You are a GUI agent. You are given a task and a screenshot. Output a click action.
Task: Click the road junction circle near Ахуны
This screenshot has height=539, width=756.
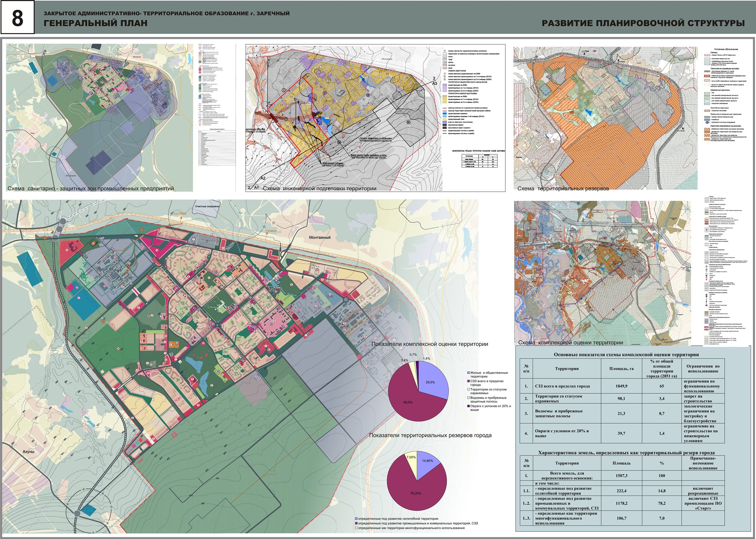pyautogui.click(x=78, y=513)
